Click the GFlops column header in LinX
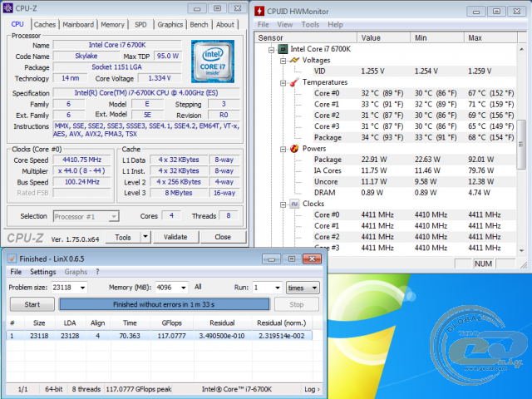The height and width of the screenshot is (399, 532). click(x=172, y=323)
